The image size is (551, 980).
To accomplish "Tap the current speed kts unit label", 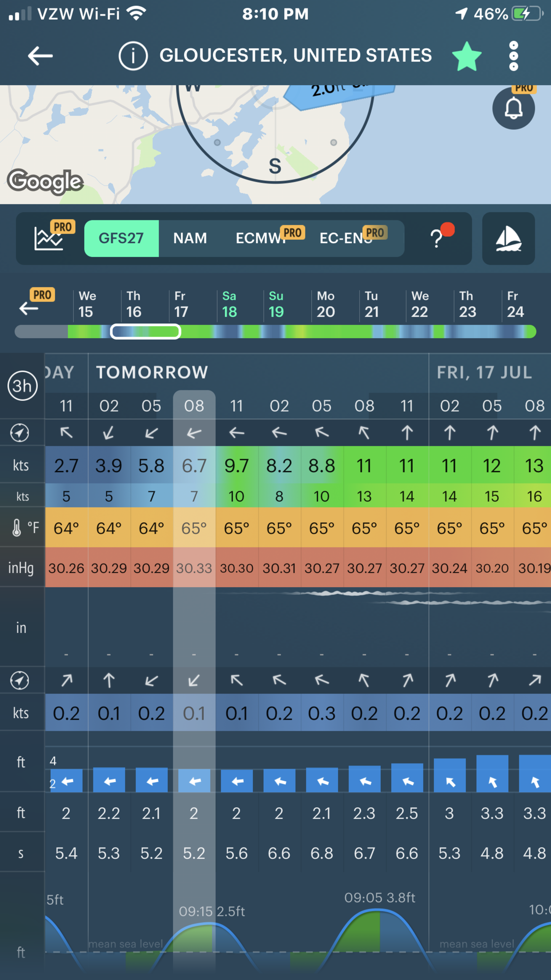I will pos(21,713).
